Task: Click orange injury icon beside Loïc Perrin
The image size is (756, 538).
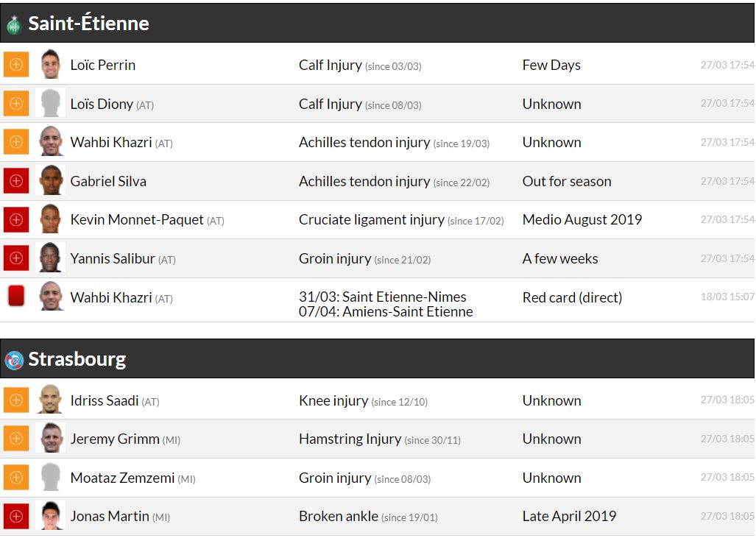Action: tap(16, 65)
